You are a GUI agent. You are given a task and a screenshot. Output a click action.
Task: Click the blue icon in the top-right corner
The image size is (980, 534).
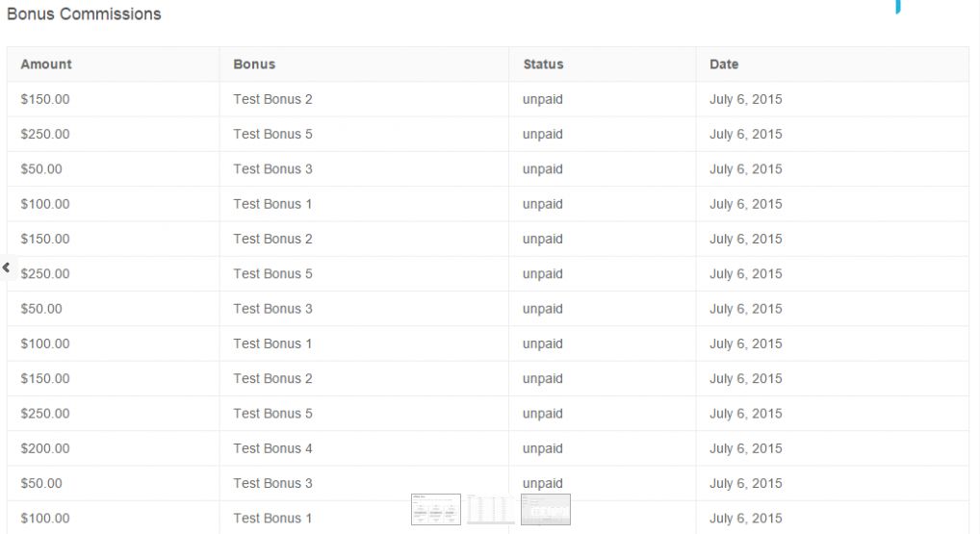click(x=898, y=7)
